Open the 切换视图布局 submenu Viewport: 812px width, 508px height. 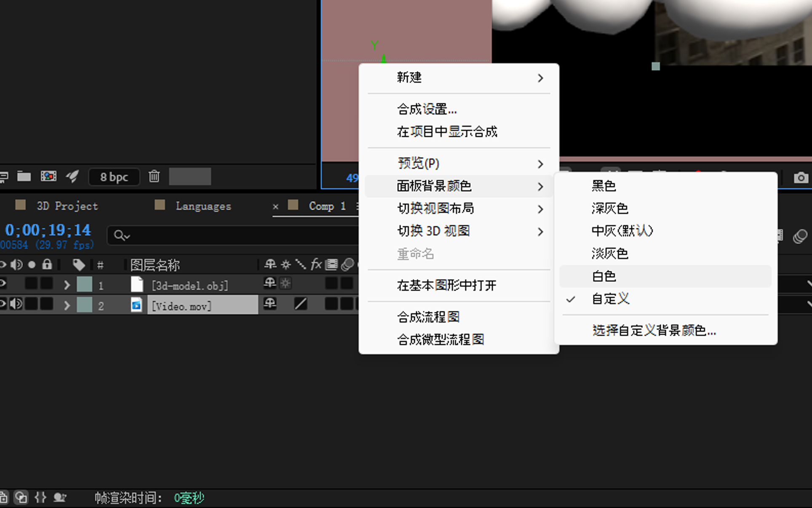[459, 209]
